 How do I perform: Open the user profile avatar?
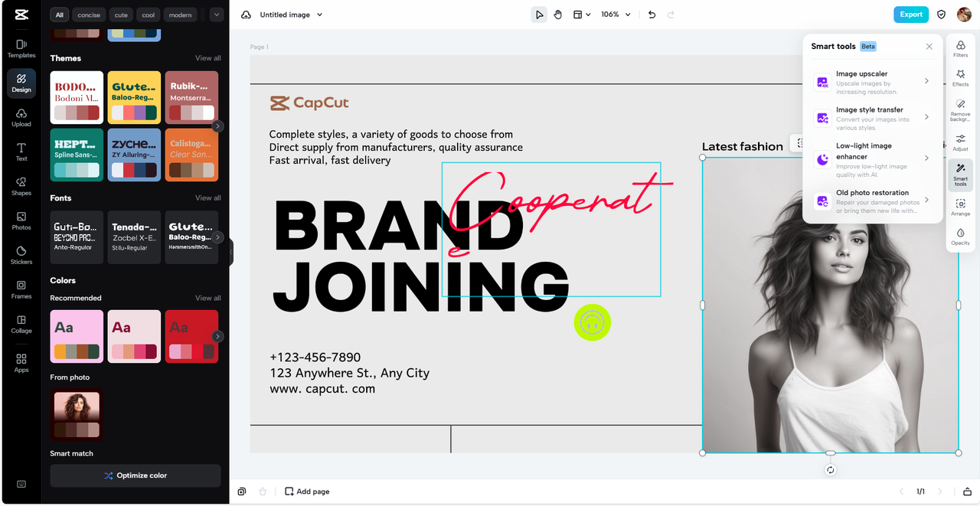[x=964, y=15]
